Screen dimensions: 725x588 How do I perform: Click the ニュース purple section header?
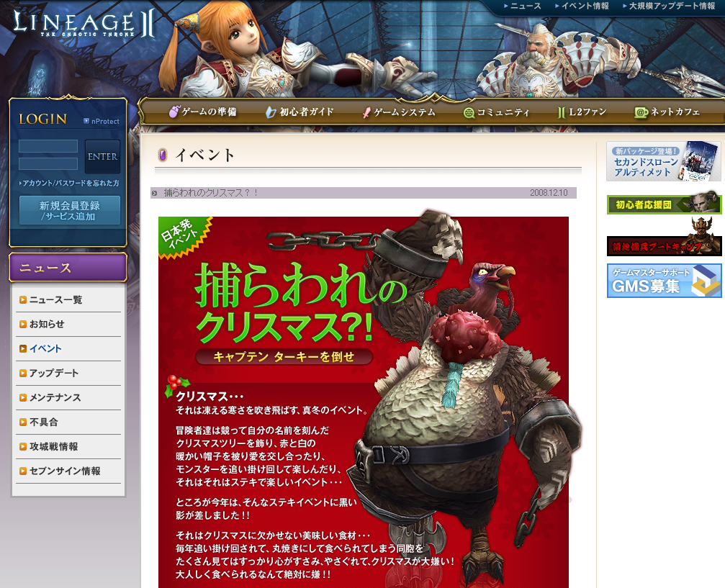68,267
